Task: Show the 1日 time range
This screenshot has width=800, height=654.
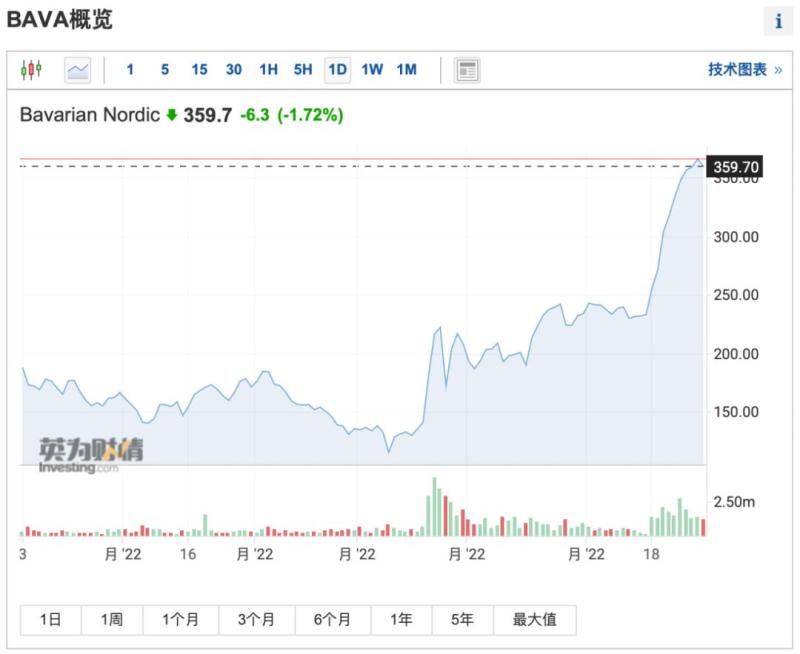Action: pyautogui.click(x=51, y=620)
